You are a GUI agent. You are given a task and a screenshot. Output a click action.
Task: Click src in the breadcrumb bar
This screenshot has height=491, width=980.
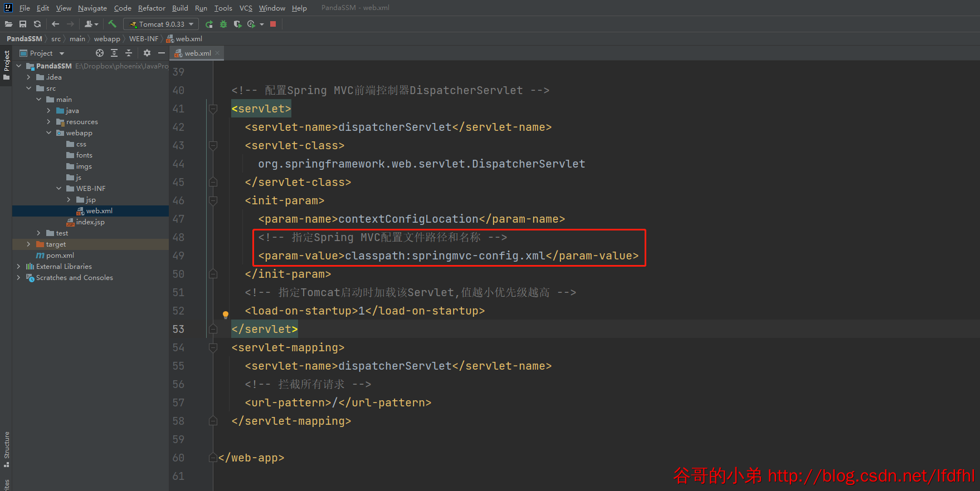pos(56,39)
